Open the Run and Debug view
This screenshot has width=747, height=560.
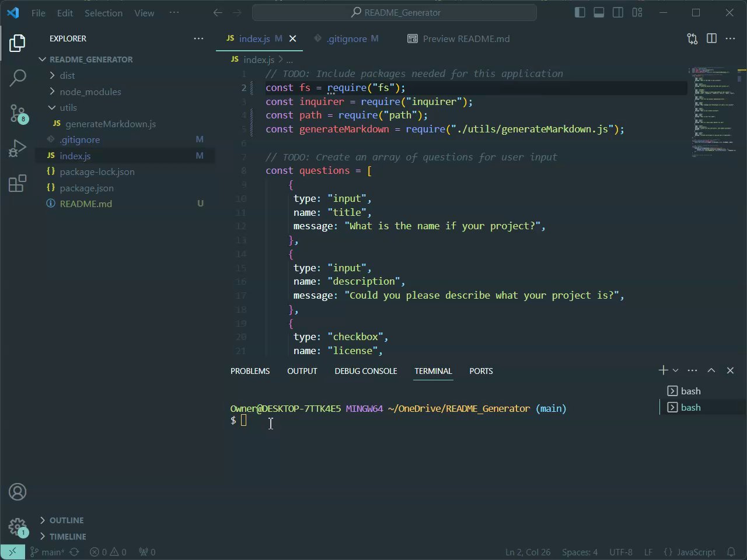(18, 148)
